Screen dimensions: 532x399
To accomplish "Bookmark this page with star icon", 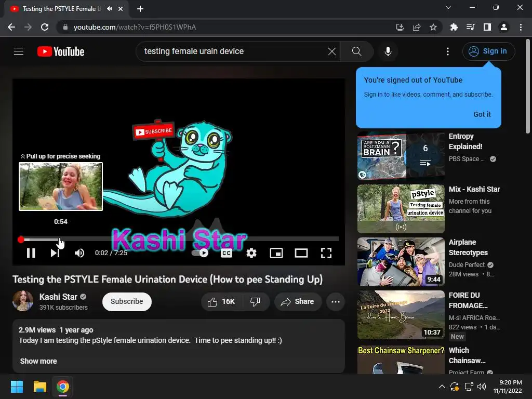I will pyautogui.click(x=433, y=27).
